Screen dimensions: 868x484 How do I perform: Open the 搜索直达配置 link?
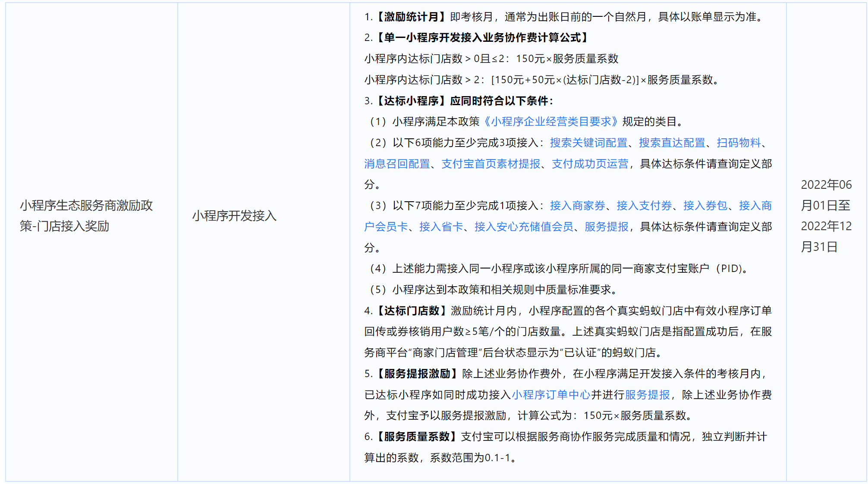point(672,143)
